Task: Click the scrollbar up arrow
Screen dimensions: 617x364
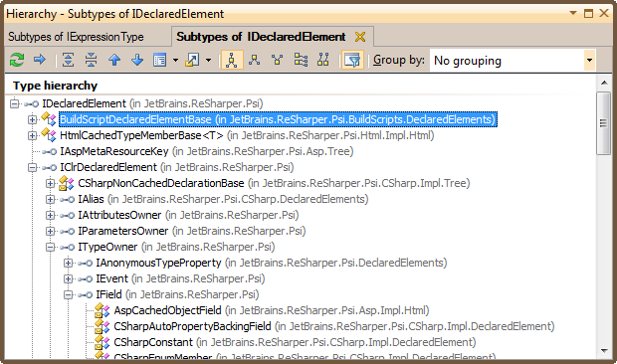Action: coord(603,83)
